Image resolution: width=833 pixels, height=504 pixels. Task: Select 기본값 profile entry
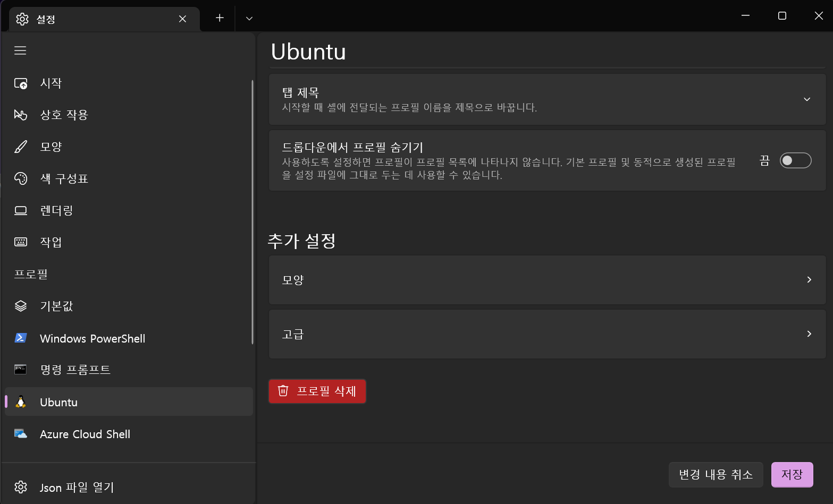(129, 306)
